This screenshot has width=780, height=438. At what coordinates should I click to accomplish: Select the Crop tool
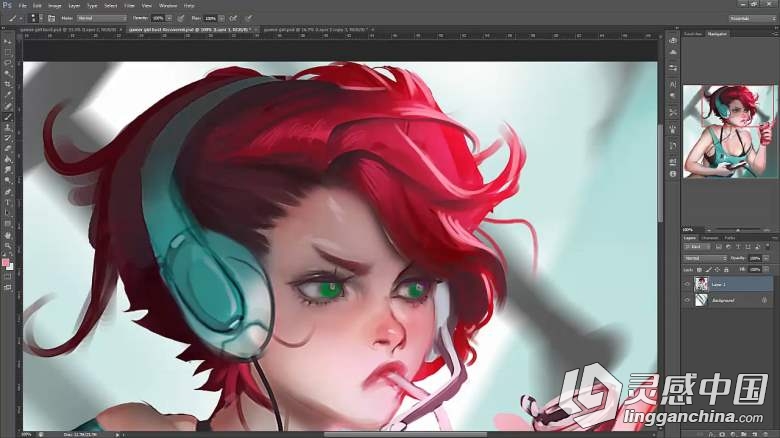tap(7, 85)
